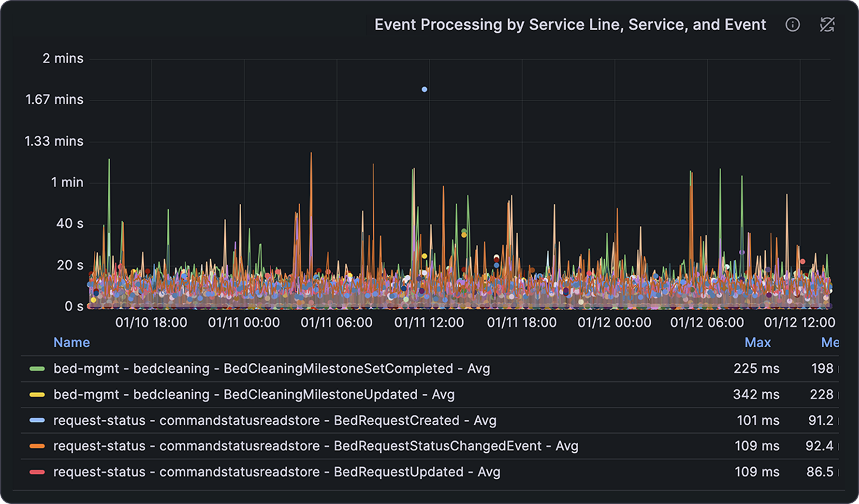The height and width of the screenshot is (504, 859).
Task: View the panel description info icon
Action: pos(793,24)
